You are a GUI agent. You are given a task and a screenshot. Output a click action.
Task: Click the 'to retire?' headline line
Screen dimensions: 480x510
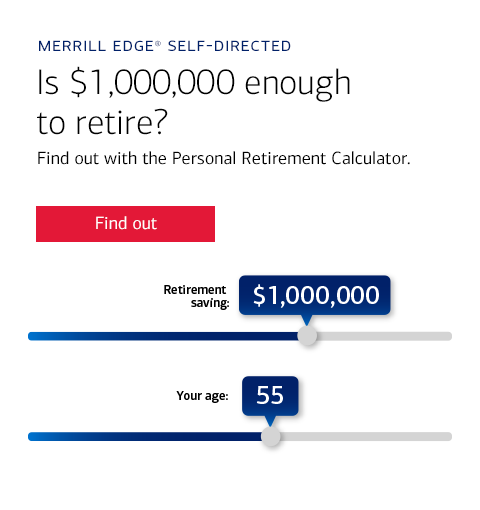102,123
